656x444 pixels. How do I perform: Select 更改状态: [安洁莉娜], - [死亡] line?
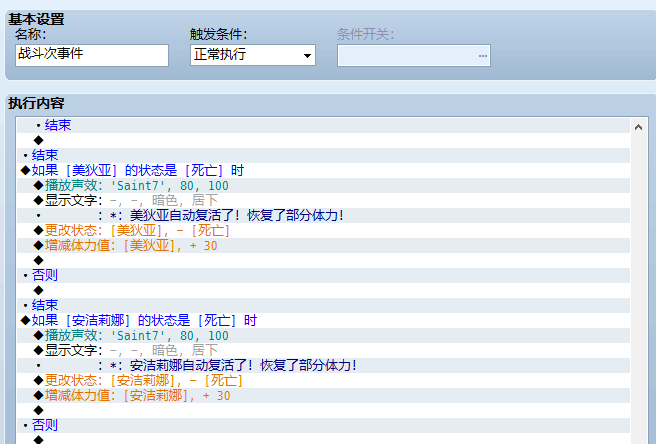click(x=323, y=381)
